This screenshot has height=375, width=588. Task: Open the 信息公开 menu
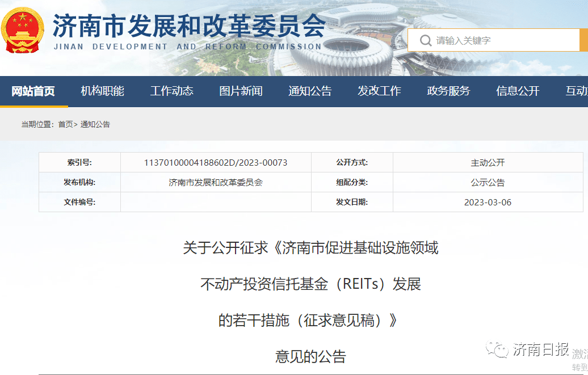coord(517,91)
